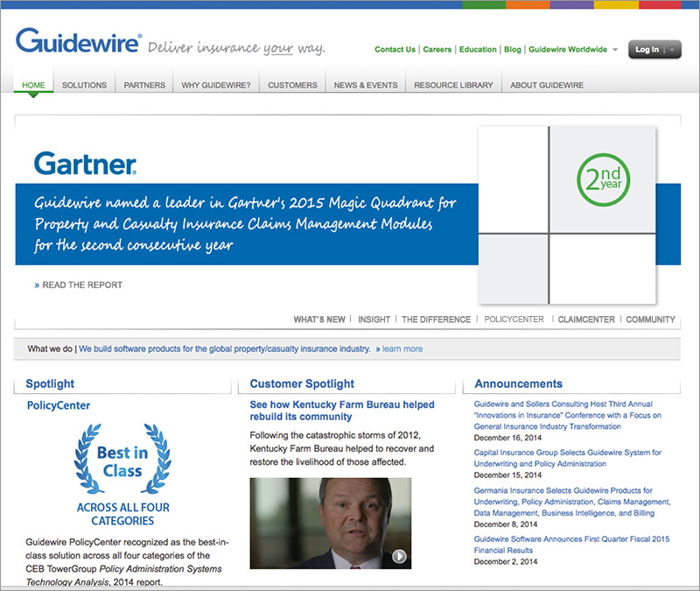
Task: Click 'Deliver insurance your way' tagline
Action: click(x=236, y=48)
